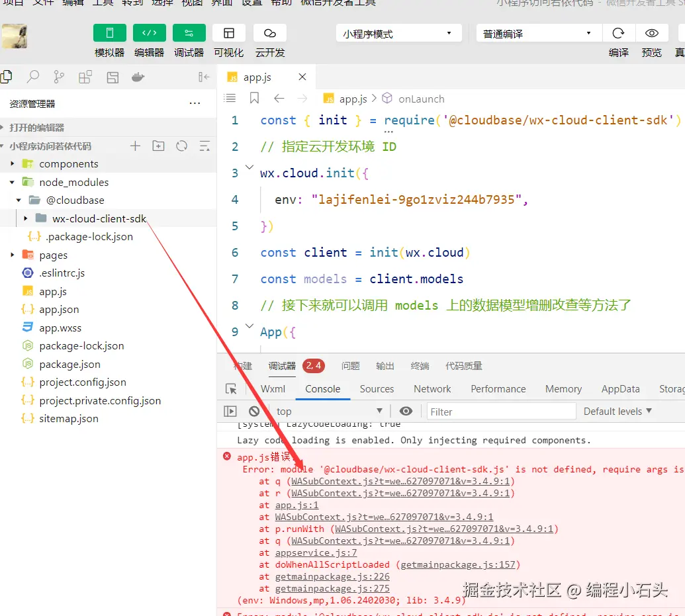Toggle the console live expression eye icon
The width and height of the screenshot is (685, 616).
point(406,411)
